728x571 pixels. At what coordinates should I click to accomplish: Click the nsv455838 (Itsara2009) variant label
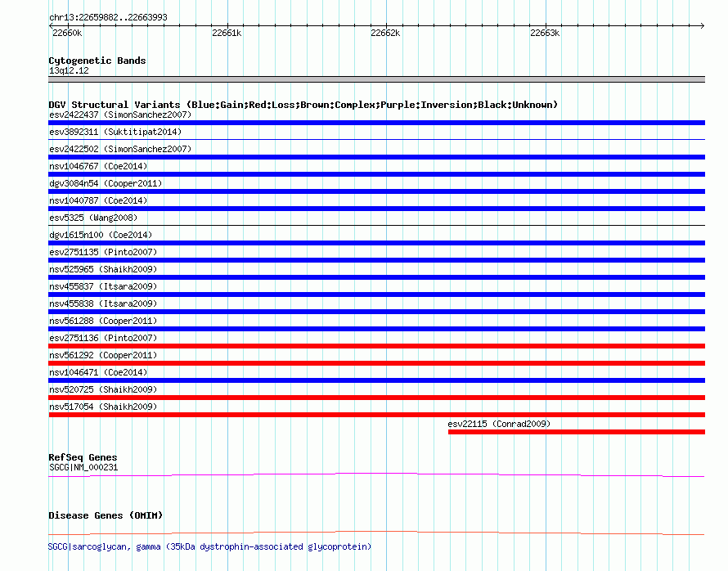103,303
